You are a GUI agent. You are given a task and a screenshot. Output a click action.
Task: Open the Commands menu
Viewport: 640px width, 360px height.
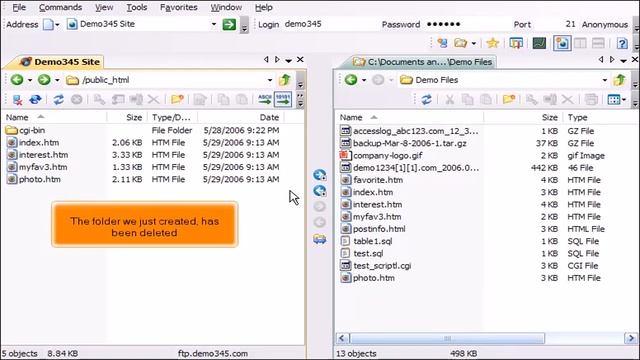click(x=60, y=7)
